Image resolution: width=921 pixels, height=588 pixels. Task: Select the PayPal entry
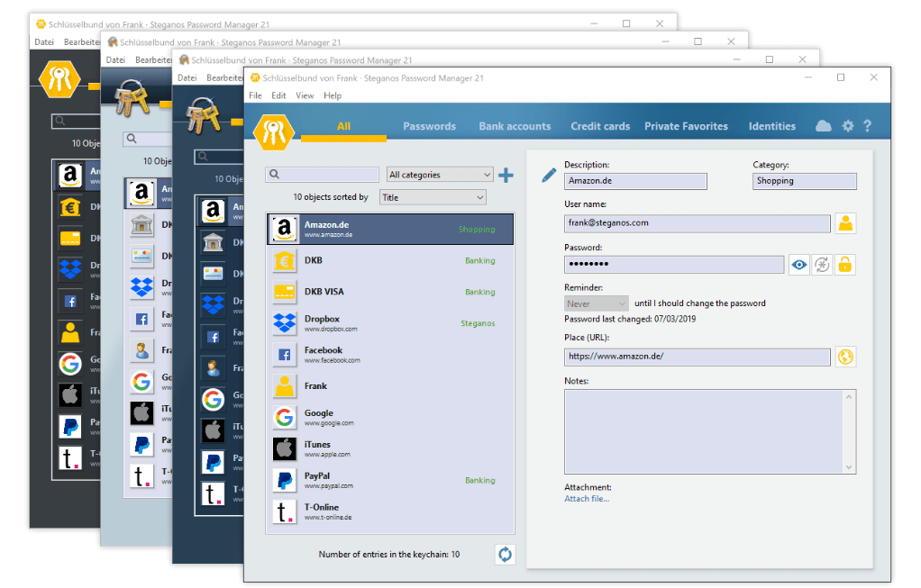[390, 480]
